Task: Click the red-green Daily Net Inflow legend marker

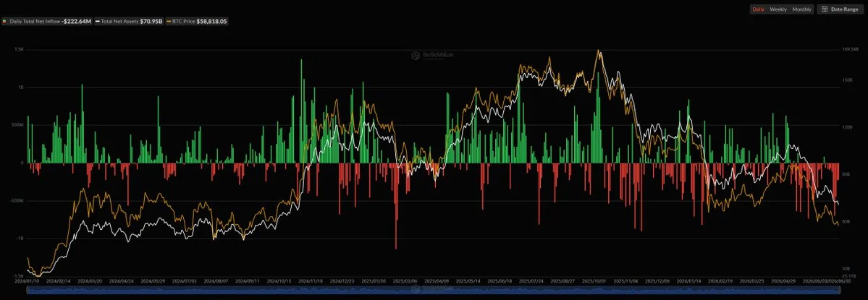Action: pyautogui.click(x=5, y=22)
